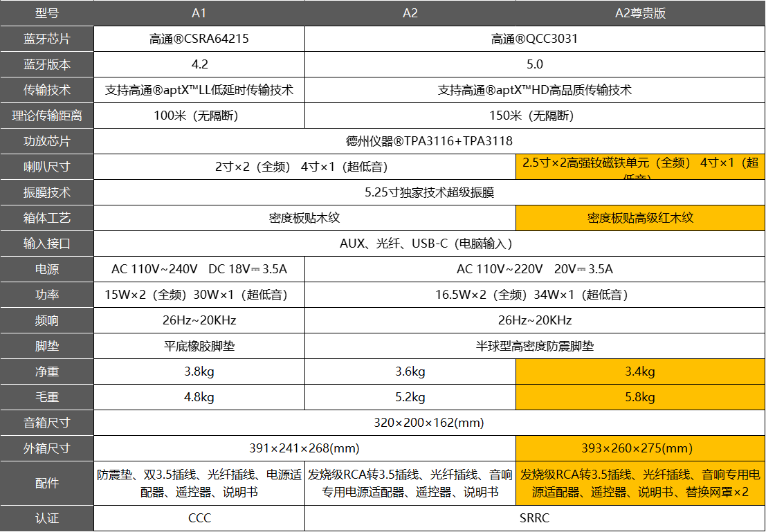Screen dimensions: 766x532
Task: Select the 5.2kg gross weight cell
Action: click(x=410, y=397)
